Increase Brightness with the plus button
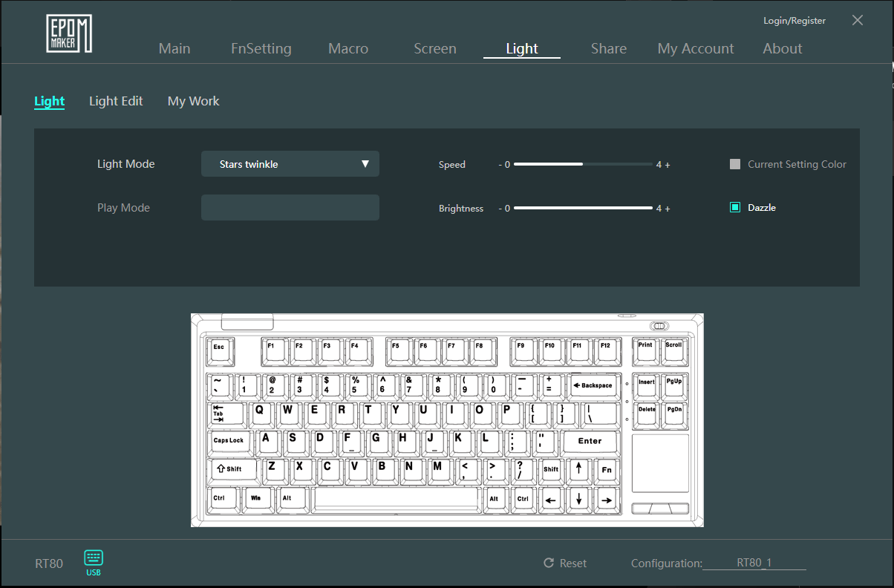Image resolution: width=894 pixels, height=588 pixels. click(x=668, y=209)
